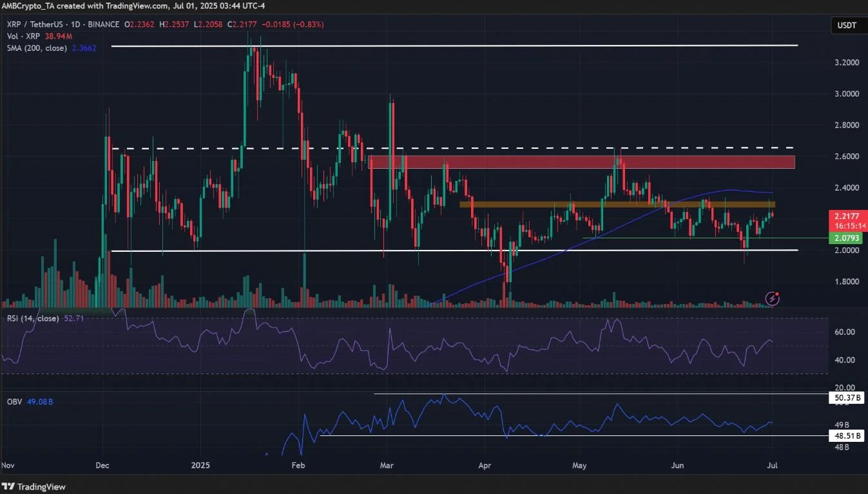
Task: Click the lightning flash icon on chart
Action: click(x=773, y=298)
